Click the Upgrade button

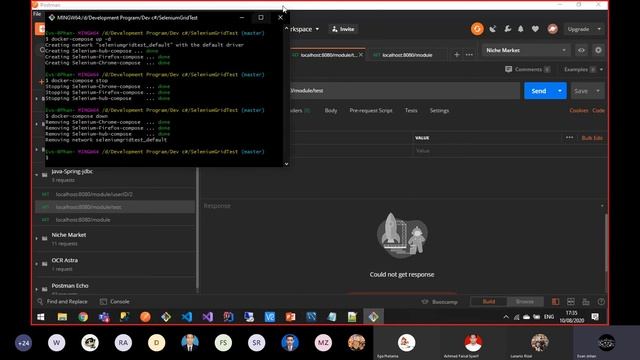click(x=578, y=29)
